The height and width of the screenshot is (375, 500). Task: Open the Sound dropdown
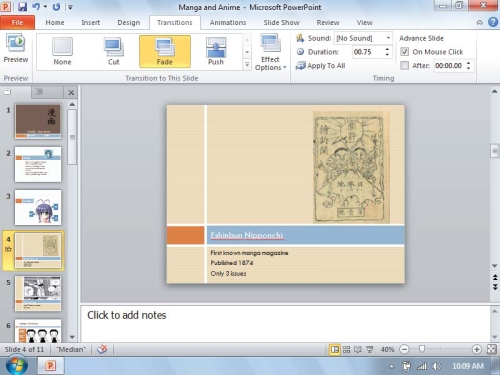pyautogui.click(x=388, y=38)
